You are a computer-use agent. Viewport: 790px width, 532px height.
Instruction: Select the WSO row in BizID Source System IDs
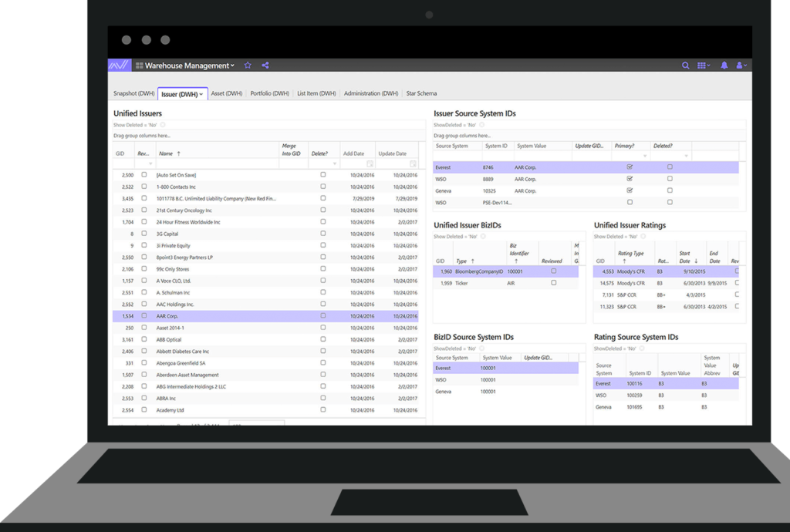(506, 380)
